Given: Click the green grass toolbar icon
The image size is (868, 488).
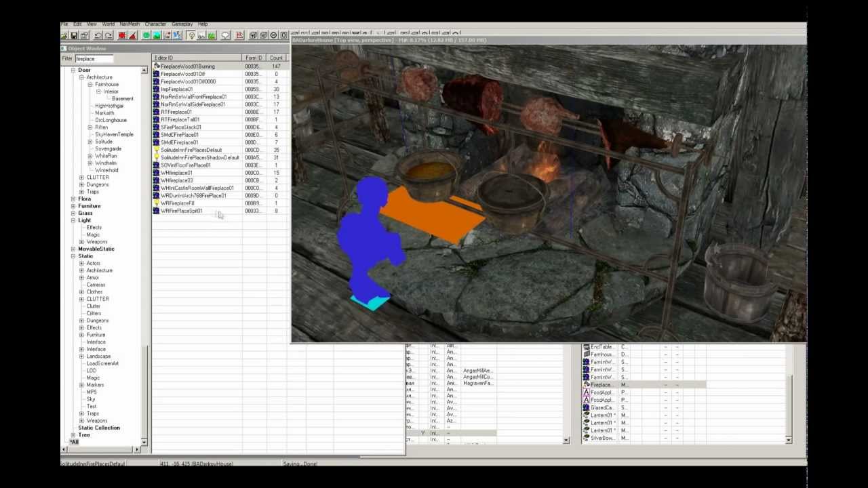Looking at the screenshot, I should point(212,35).
